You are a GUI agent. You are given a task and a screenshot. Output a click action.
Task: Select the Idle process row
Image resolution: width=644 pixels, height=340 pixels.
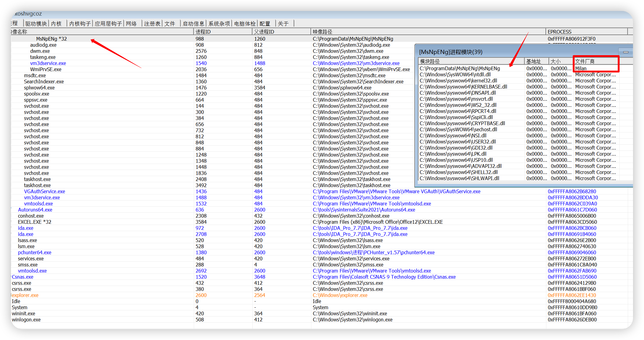[16, 301]
